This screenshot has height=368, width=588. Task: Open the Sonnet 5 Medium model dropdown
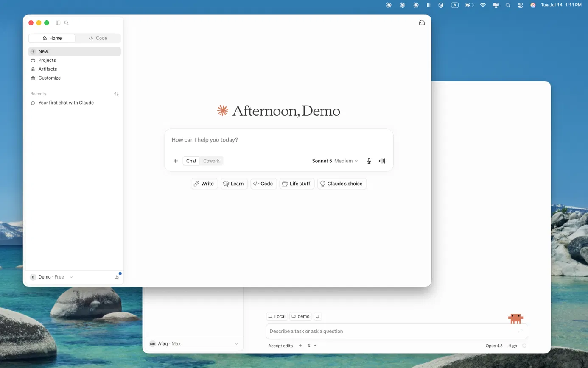pos(335,161)
